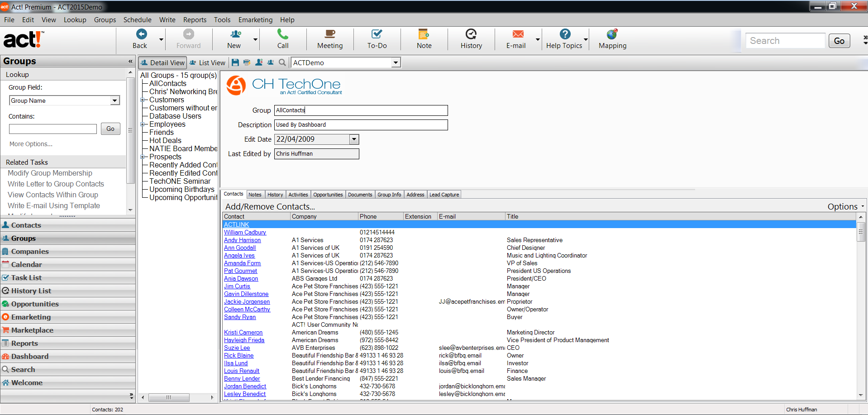Expand the Employees group tree node
This screenshot has width=868, height=415.
click(142, 124)
